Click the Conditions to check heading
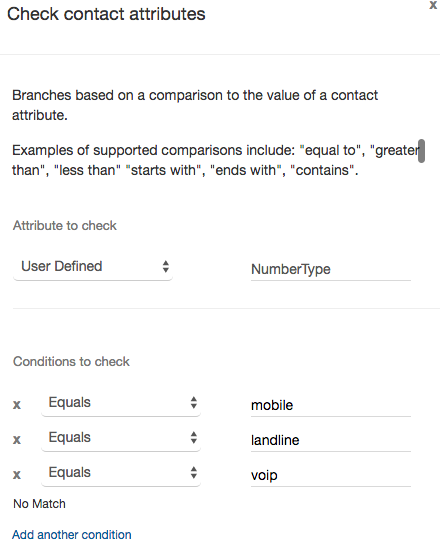The width and height of the screenshot is (440, 547). click(x=71, y=361)
